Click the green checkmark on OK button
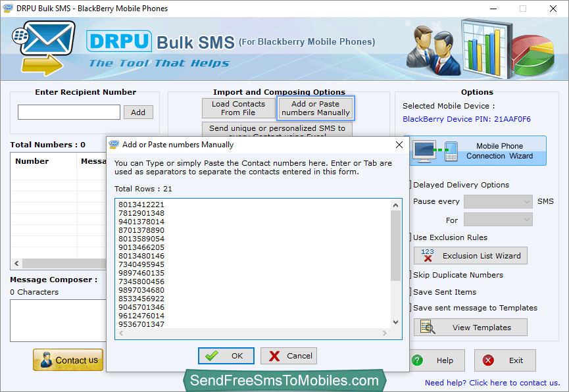The width and height of the screenshot is (569, 392). point(212,356)
